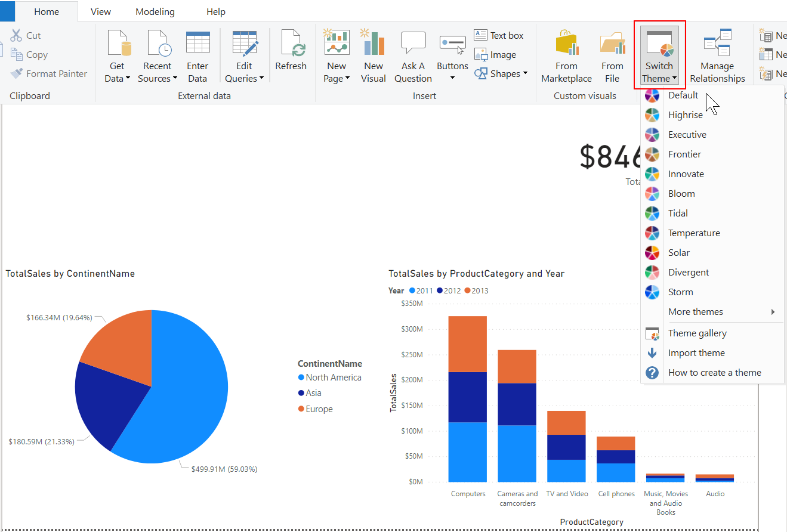
Task: Select the Asia dark blue pie slice
Action: [x=107, y=403]
